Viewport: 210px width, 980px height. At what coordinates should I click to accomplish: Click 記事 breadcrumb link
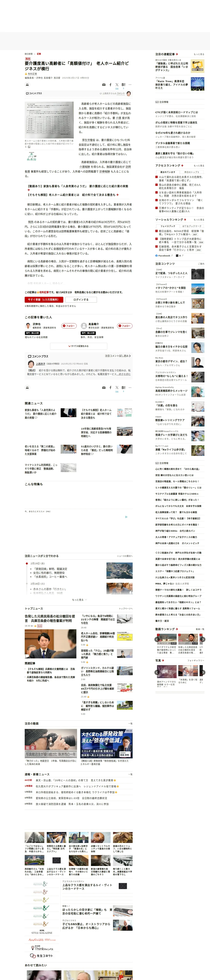click(x=39, y=54)
